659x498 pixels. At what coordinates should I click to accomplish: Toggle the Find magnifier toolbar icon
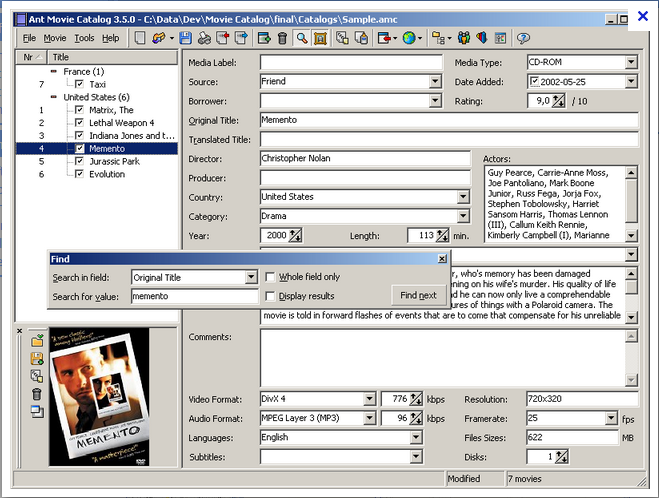302,38
